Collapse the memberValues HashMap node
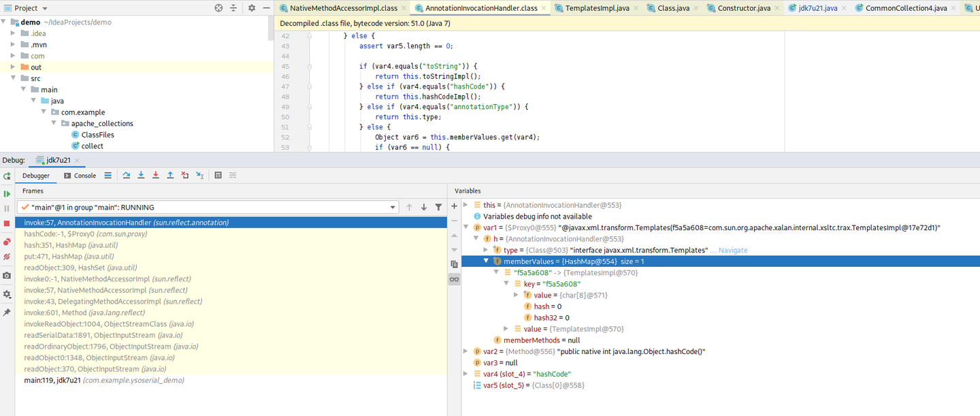 pos(487,261)
